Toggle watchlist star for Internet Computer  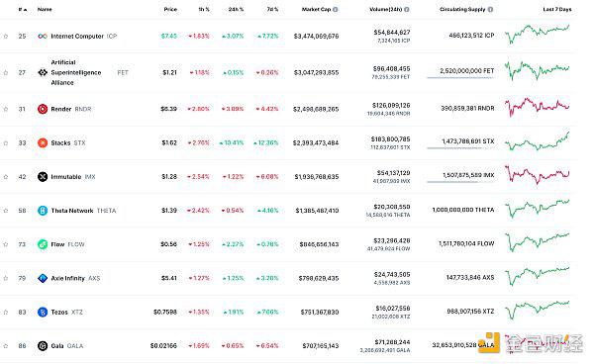pos(6,37)
